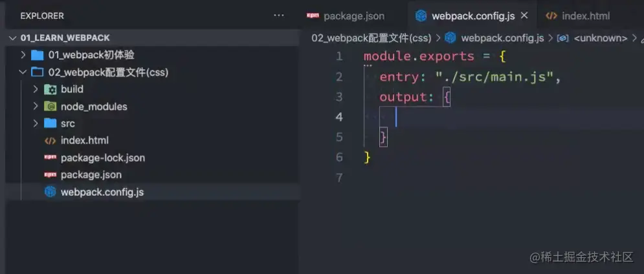Click module.exports in line 1
The width and height of the screenshot is (644, 274).
[x=419, y=56]
